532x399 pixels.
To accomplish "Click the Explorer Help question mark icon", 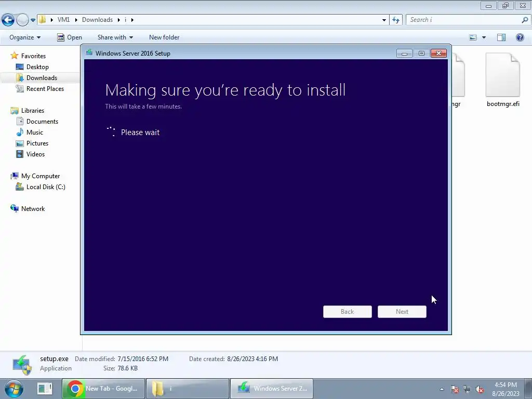I will 520,37.
